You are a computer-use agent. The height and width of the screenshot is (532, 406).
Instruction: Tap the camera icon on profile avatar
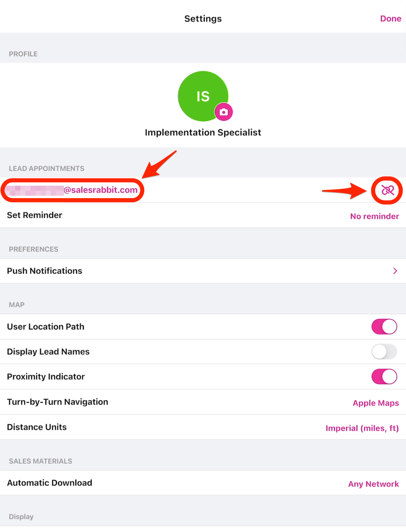click(x=224, y=112)
